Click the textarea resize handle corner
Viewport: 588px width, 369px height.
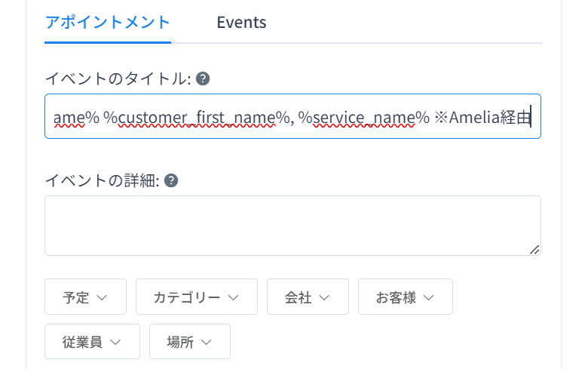pos(534,250)
